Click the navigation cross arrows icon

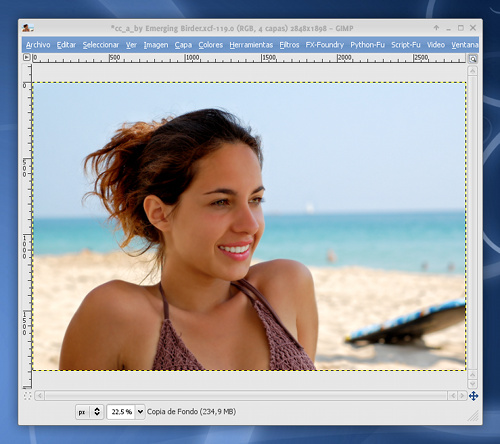pos(473,396)
